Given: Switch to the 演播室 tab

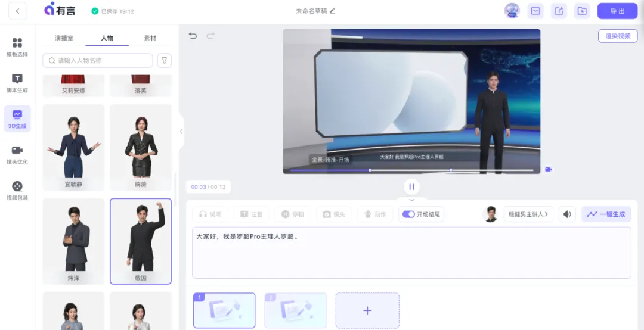Looking at the screenshot, I should click(x=64, y=38).
